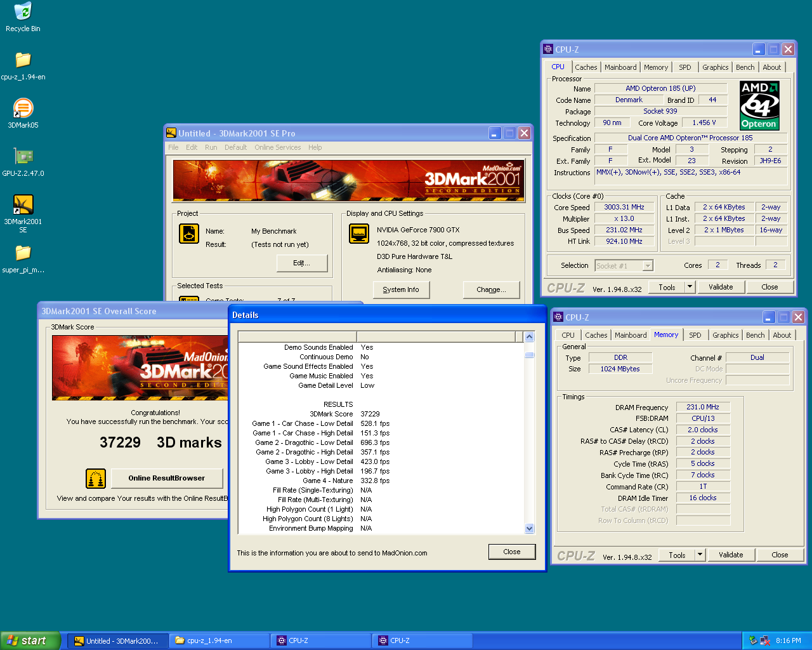Open the Selection Socket #1 dropdown

[648, 266]
